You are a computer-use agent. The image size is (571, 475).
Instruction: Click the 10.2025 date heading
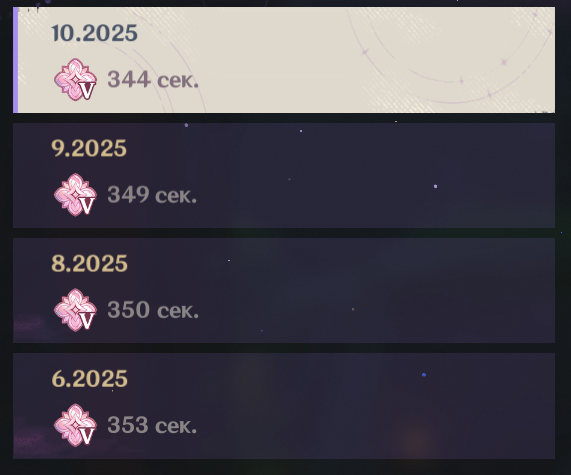pyautogui.click(x=94, y=33)
